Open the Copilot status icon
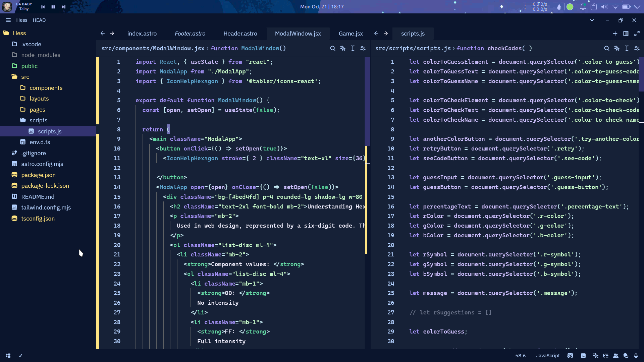 (x=570, y=356)
